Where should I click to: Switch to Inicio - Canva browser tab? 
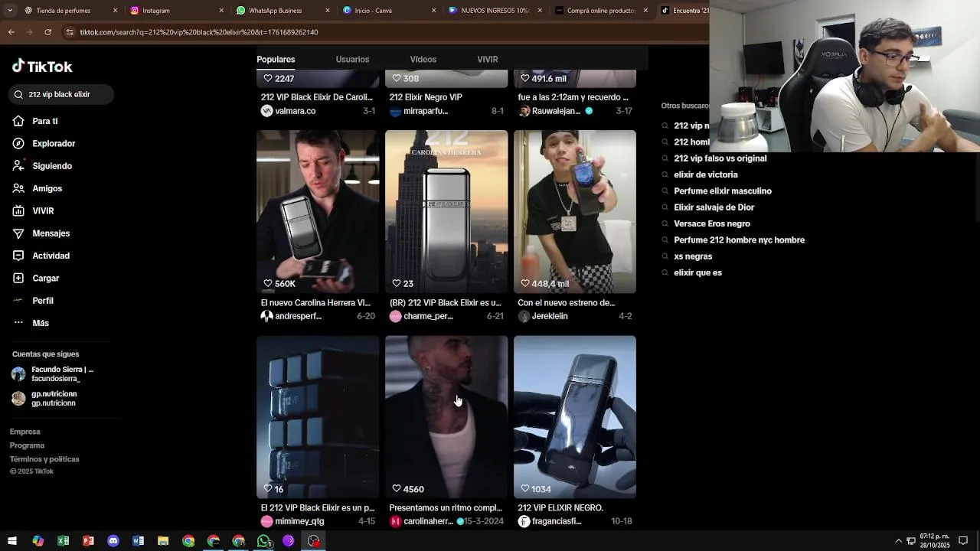pos(388,11)
